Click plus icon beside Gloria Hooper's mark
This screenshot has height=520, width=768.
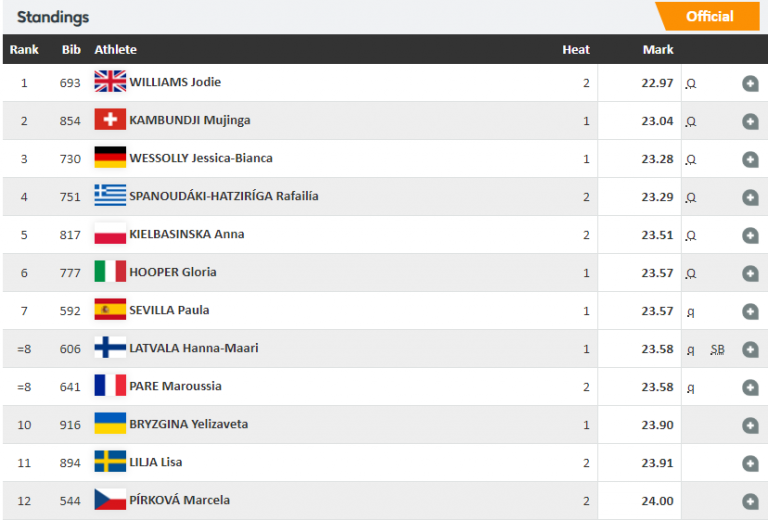coord(750,274)
